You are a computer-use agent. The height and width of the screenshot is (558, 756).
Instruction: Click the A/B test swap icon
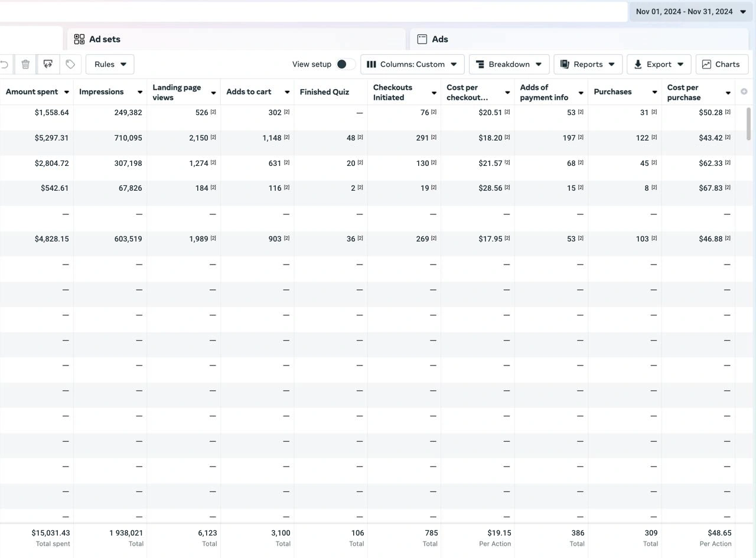pos(48,64)
